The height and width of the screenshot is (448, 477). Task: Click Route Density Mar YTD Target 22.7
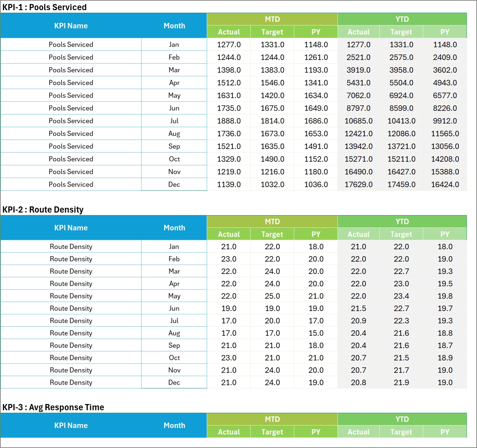click(401, 271)
